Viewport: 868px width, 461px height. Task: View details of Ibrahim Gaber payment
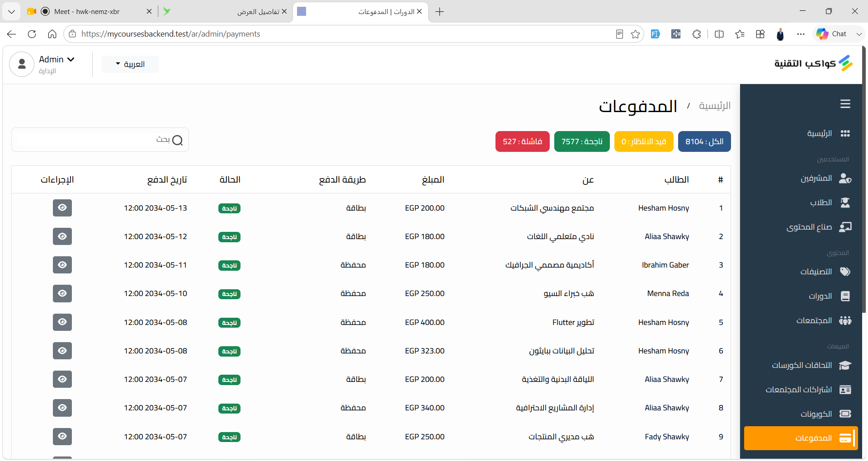pyautogui.click(x=62, y=265)
